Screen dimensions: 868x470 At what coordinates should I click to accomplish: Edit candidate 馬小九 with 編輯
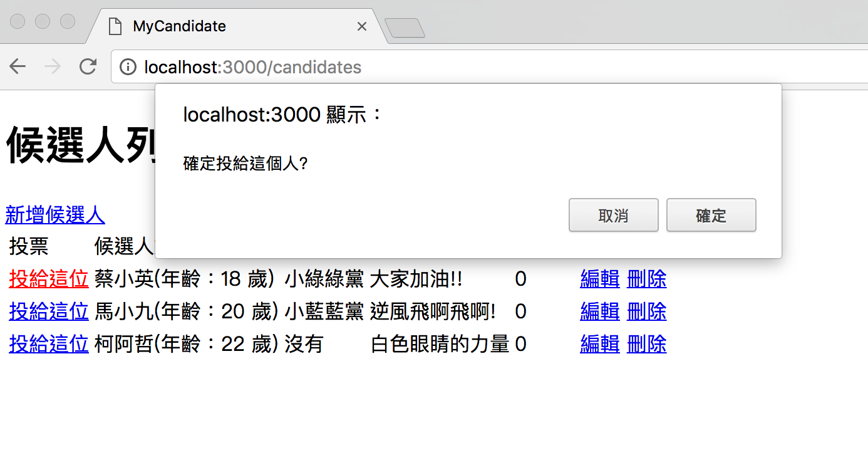pos(599,311)
